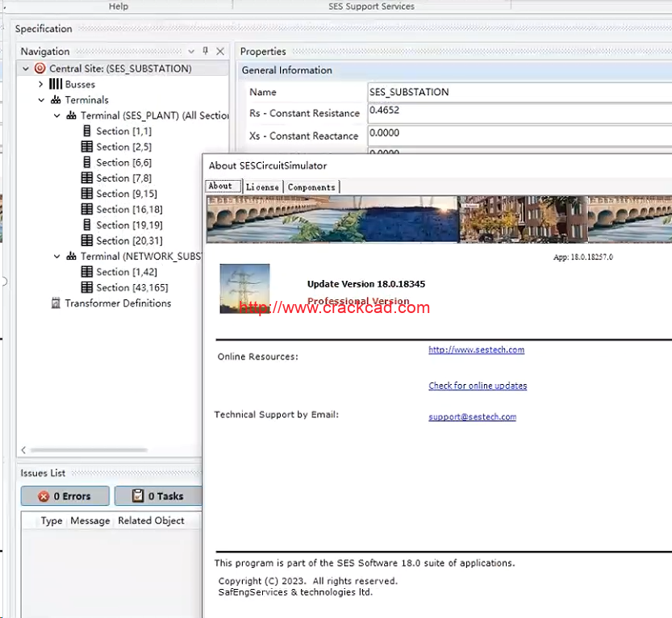Switch to the Components tab
672x618 pixels.
pos(311,187)
